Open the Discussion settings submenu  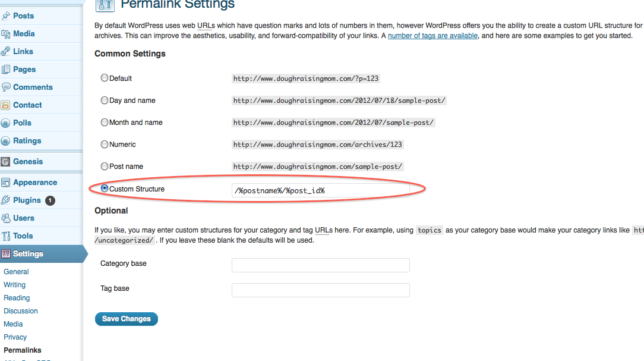[x=21, y=311]
